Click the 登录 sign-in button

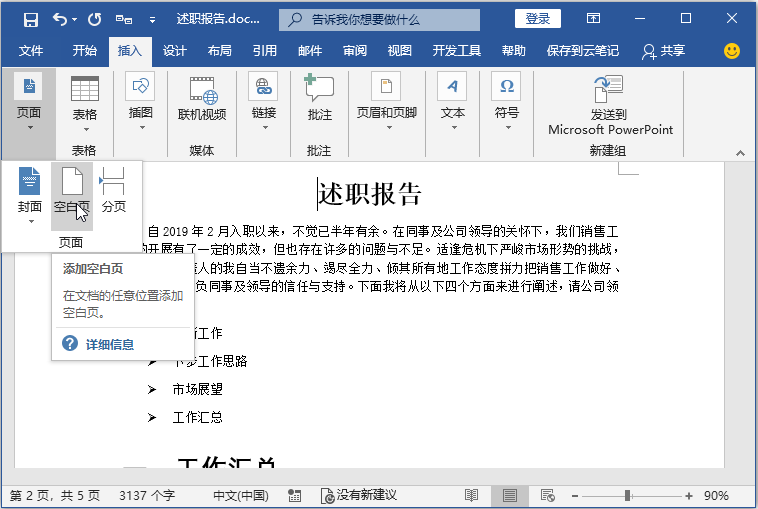click(x=538, y=19)
